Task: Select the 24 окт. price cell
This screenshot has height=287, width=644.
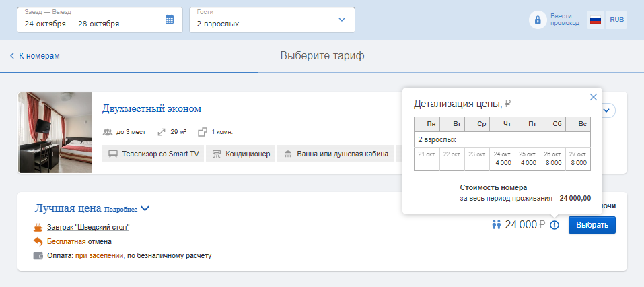Action: (502, 159)
